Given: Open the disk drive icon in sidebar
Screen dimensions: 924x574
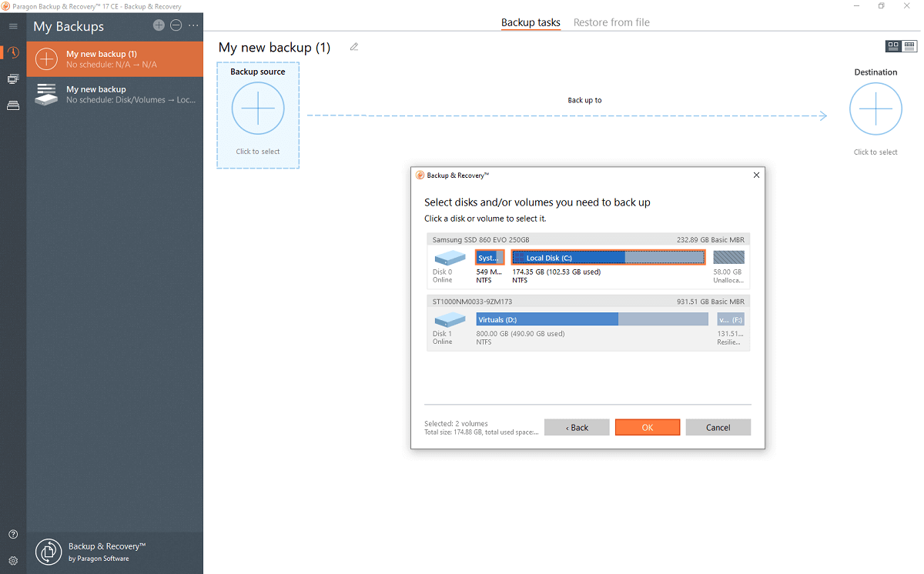Looking at the screenshot, I should (13, 105).
